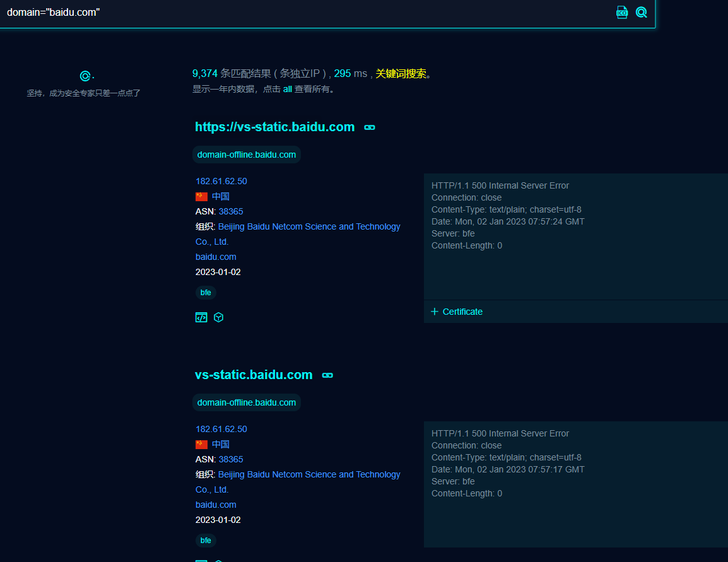Click the second result's Content-Length: 0 line
Screen dimensions: 728x562
tap(467, 493)
